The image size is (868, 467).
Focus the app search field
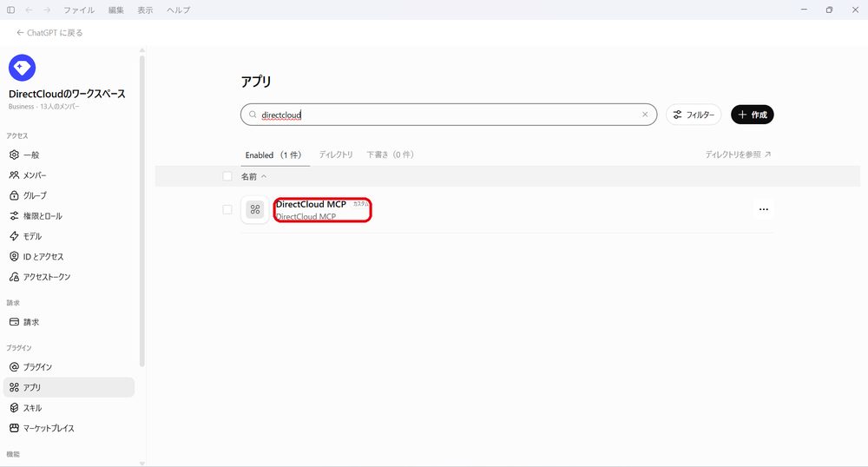449,115
